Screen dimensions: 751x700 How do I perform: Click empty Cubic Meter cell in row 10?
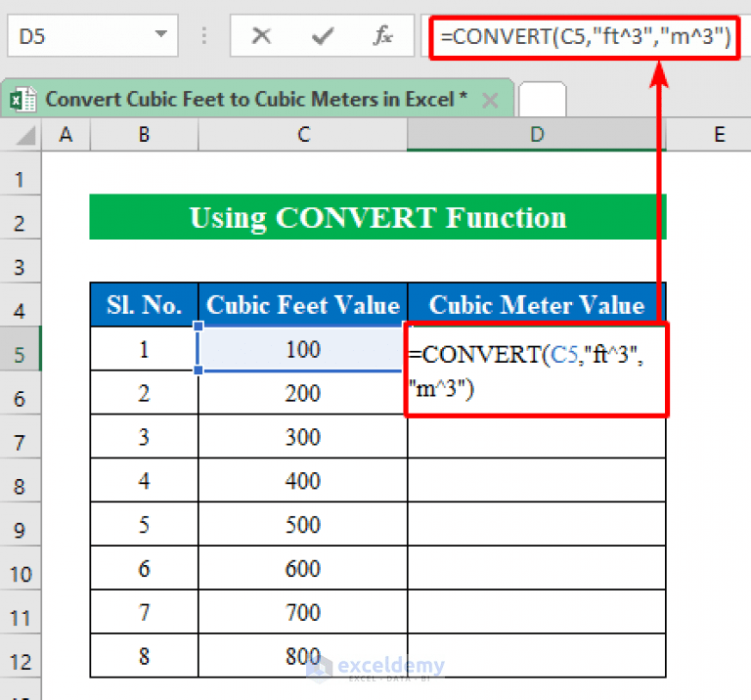tap(537, 568)
